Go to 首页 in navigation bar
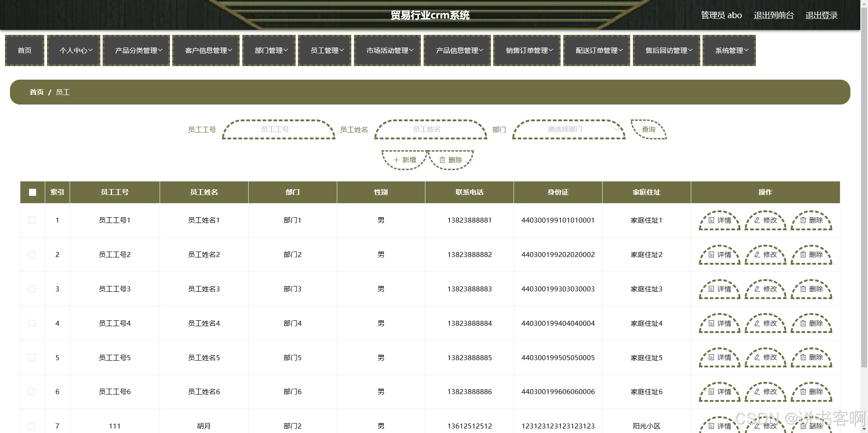This screenshot has width=868, height=433. click(x=24, y=51)
